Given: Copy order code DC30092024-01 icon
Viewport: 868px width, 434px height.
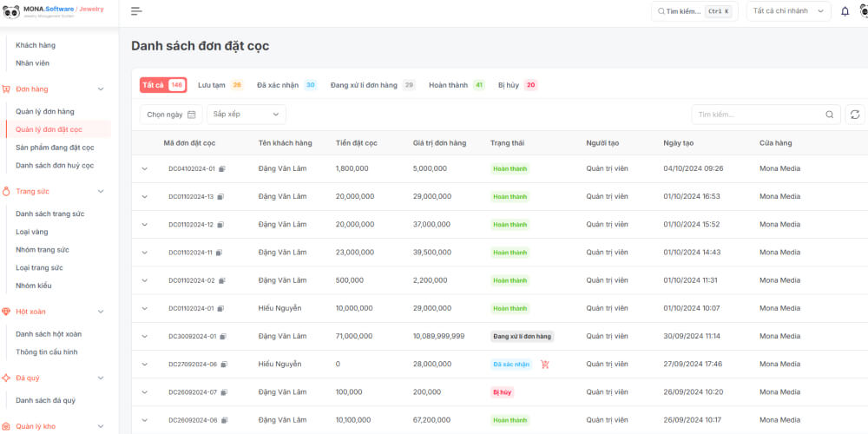Looking at the screenshot, I should 223,336.
